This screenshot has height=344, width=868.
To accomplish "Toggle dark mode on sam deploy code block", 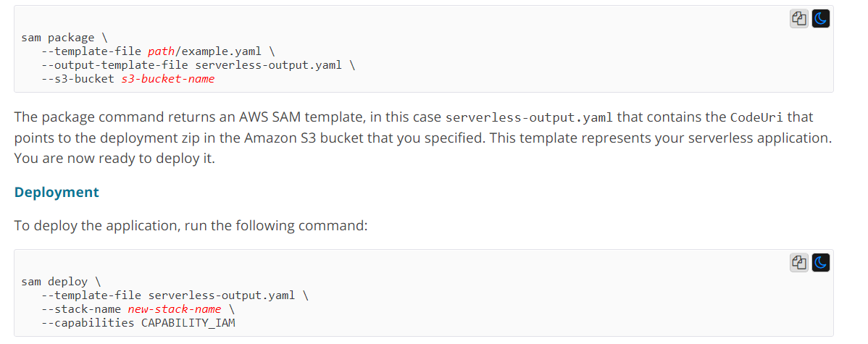I will coord(820,263).
